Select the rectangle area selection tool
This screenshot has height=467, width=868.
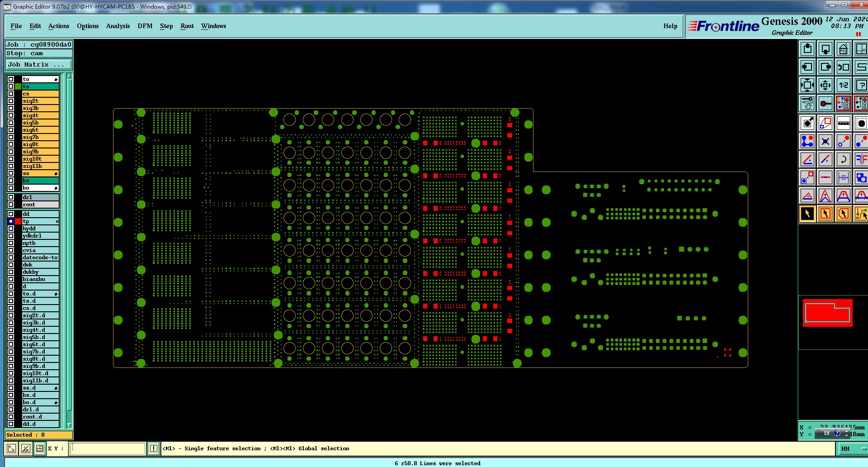[x=826, y=214]
